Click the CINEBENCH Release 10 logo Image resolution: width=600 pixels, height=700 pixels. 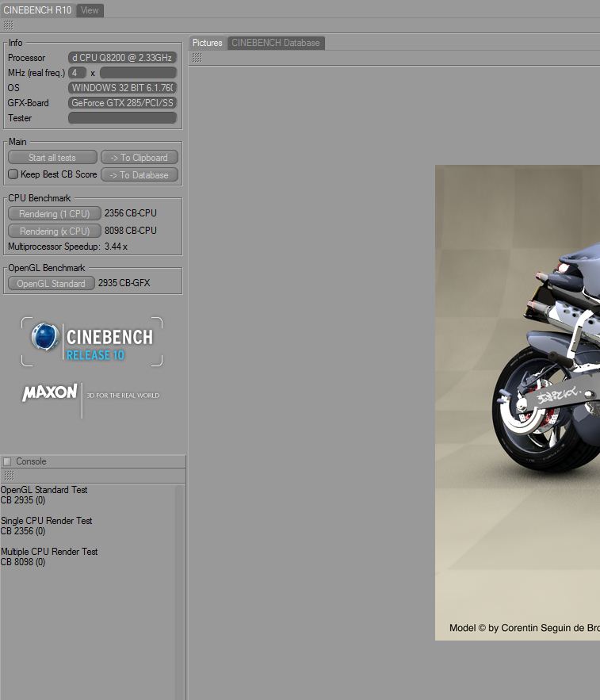(92, 342)
